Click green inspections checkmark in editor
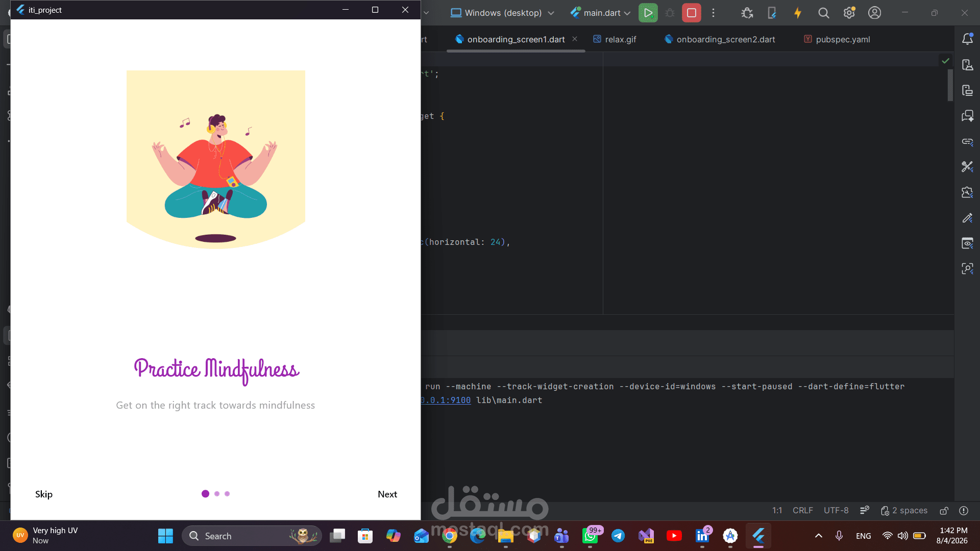The width and height of the screenshot is (980, 551). [x=945, y=61]
